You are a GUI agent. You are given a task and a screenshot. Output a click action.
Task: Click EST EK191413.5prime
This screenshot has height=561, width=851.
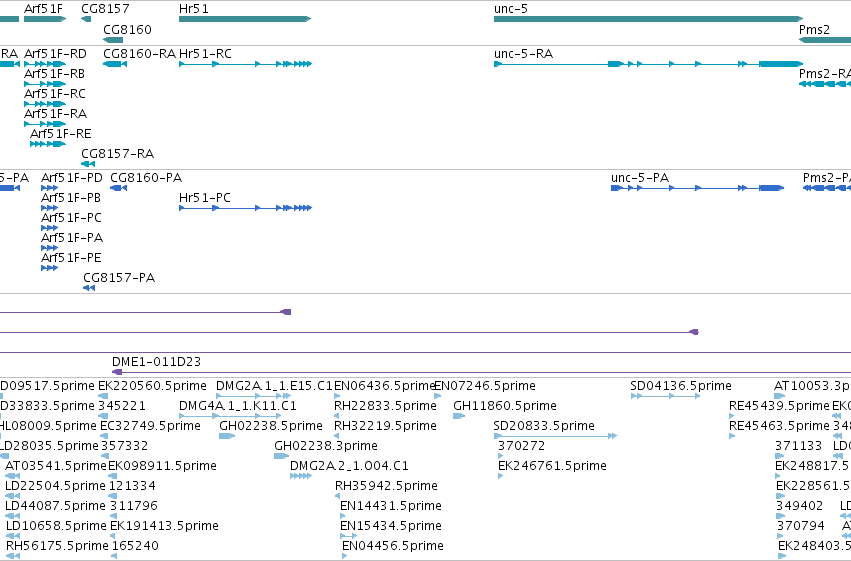164,526
